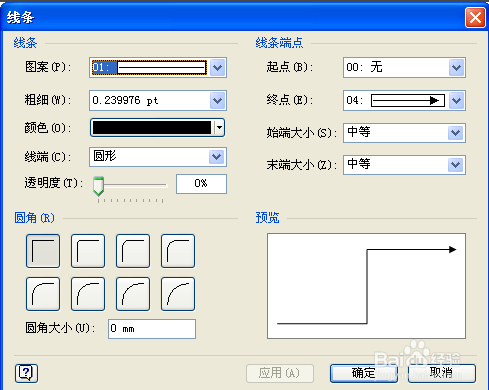Image resolution: width=489 pixels, height=390 pixels.
Task: Open the 颜色 color picker dropdown arrow
Action: [x=219, y=128]
